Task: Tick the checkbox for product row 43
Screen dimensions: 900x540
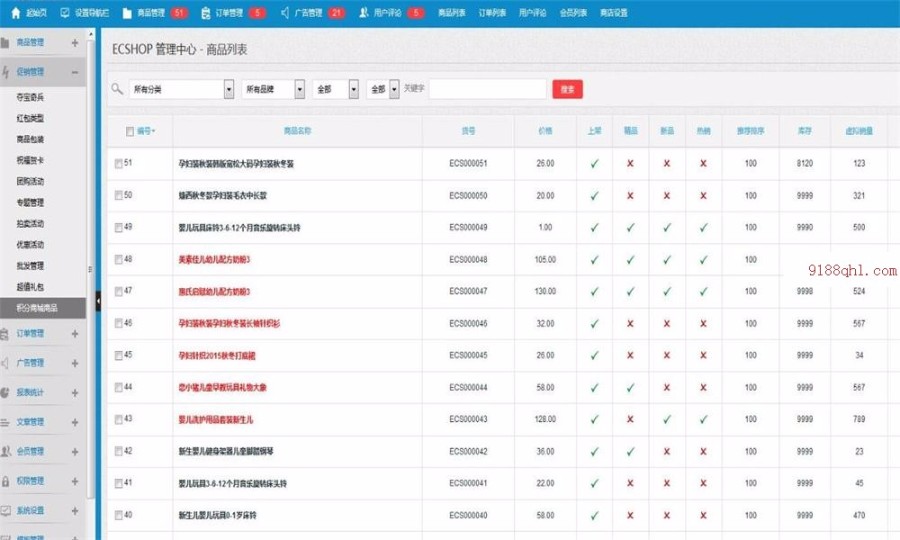Action: (118, 419)
